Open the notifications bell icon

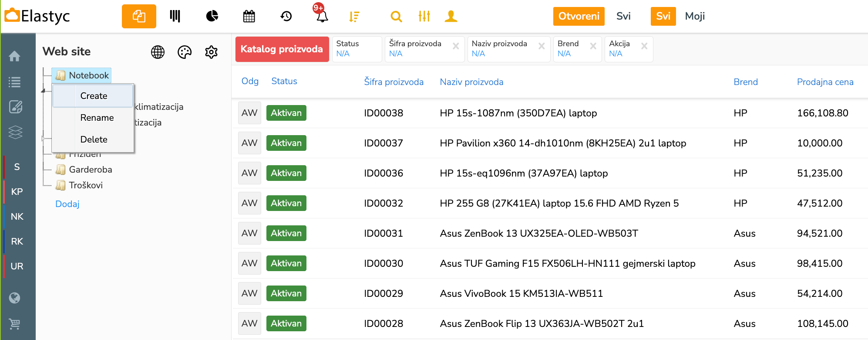[322, 17]
